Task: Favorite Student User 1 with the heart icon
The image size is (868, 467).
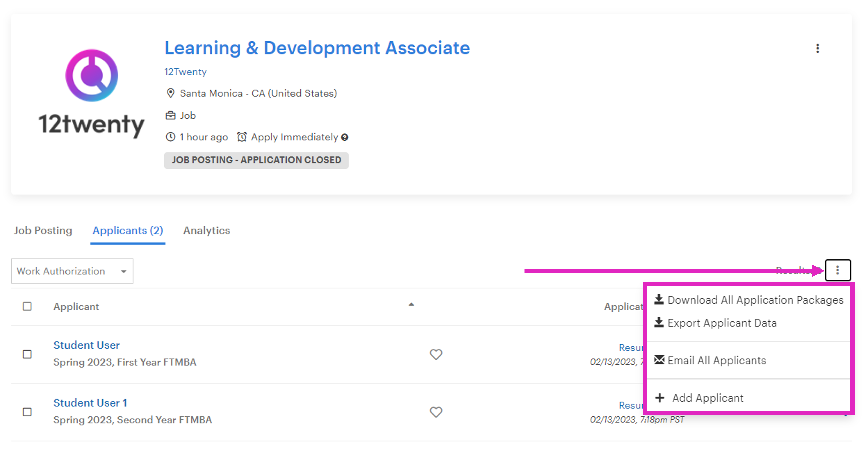Action: click(x=436, y=412)
